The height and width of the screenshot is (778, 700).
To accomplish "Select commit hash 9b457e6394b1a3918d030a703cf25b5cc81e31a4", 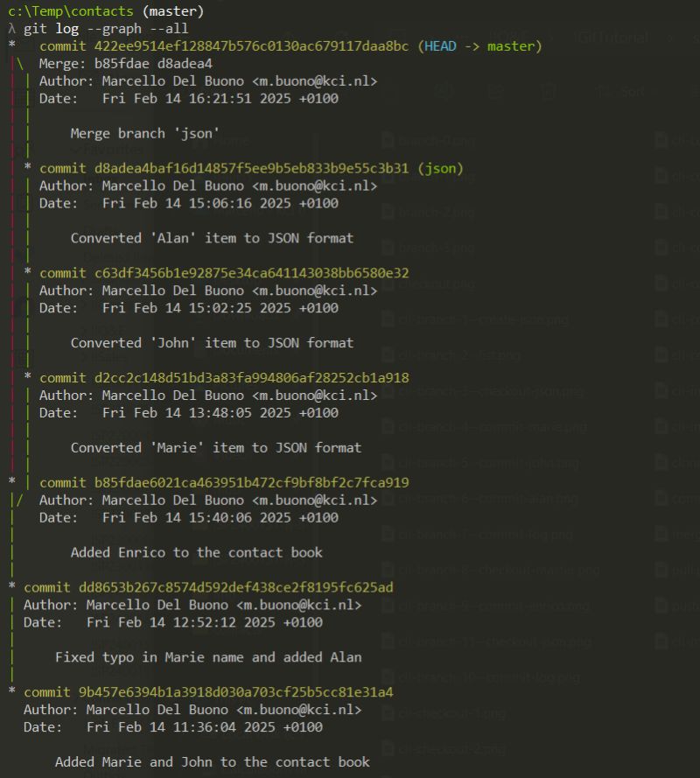I will [x=235, y=692].
